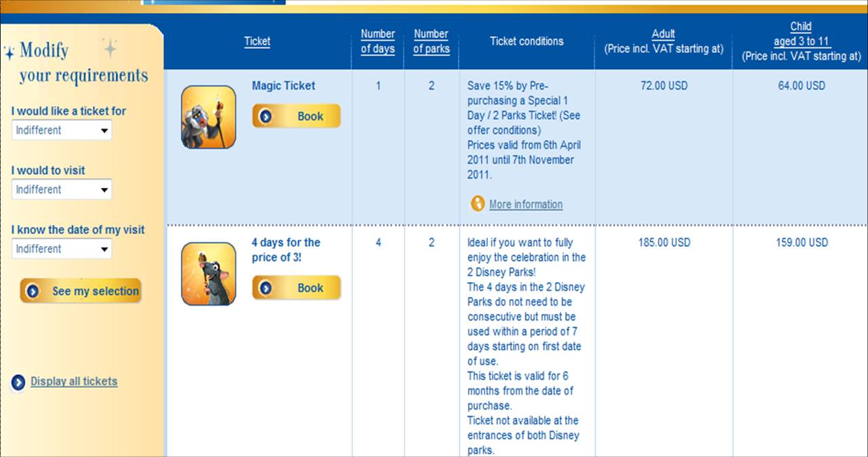The image size is (868, 457).
Task: Click the 64.00 USD child price
Action: [802, 86]
